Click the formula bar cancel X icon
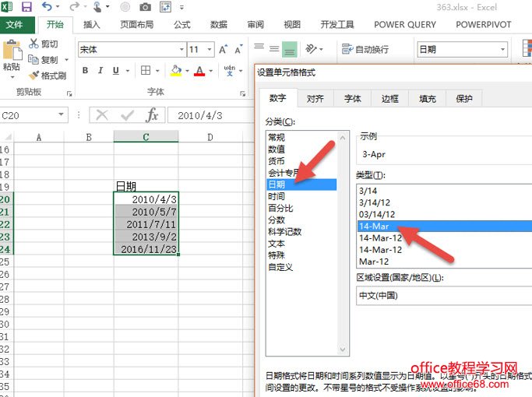The width and height of the screenshot is (532, 397). [102, 115]
